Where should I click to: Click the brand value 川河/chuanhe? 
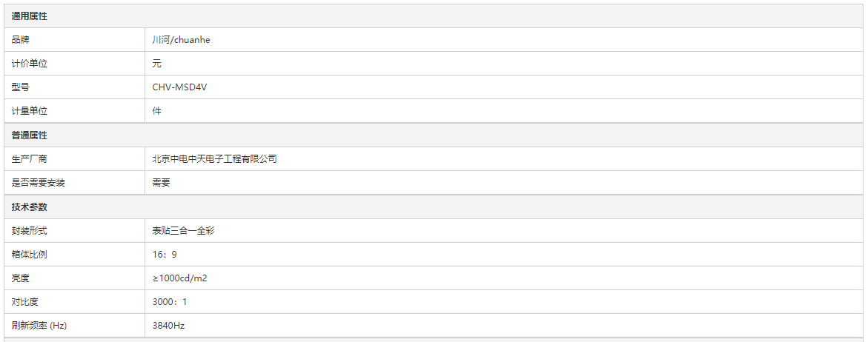pos(181,40)
